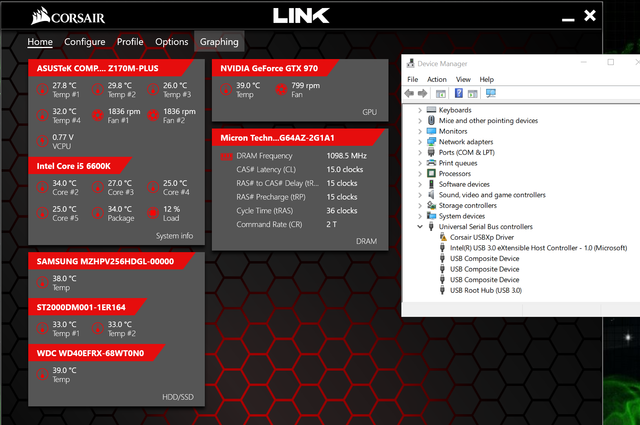Click the Micron Techn...G64AZ-2G1A1 header
The image size is (640, 425).
(296, 138)
